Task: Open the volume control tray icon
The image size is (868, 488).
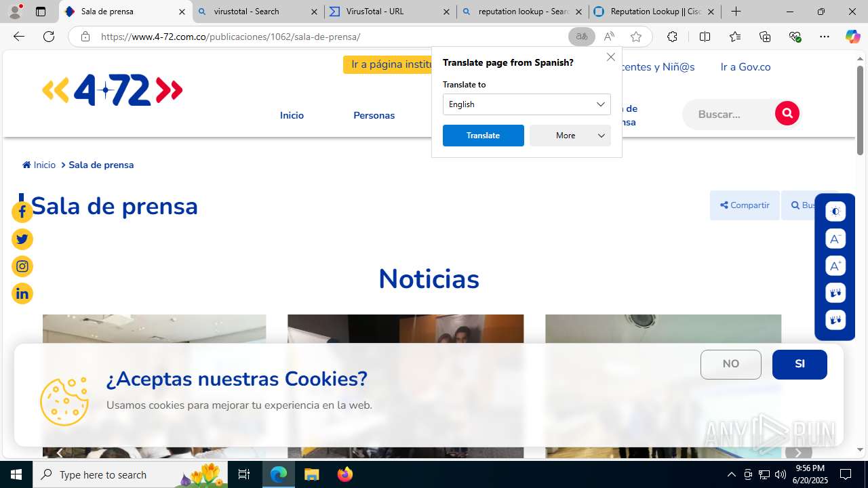Action: click(781, 474)
